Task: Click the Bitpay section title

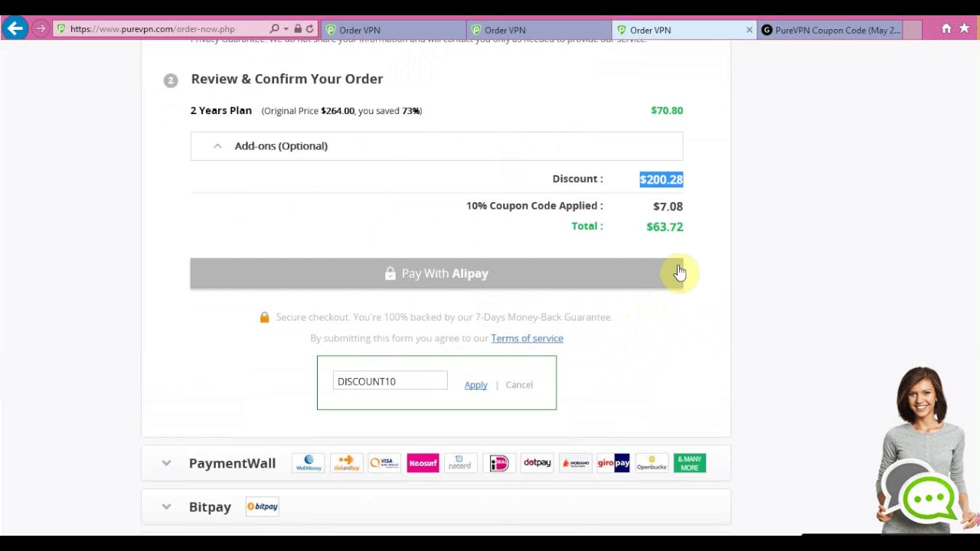Action: (210, 507)
